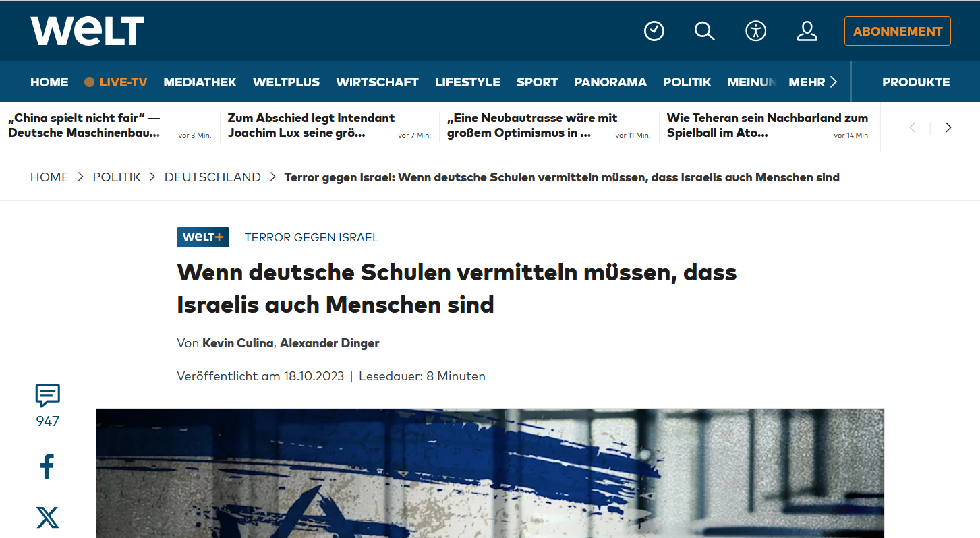Share article on X
Viewport: 980px width, 538px height.
pyautogui.click(x=47, y=518)
